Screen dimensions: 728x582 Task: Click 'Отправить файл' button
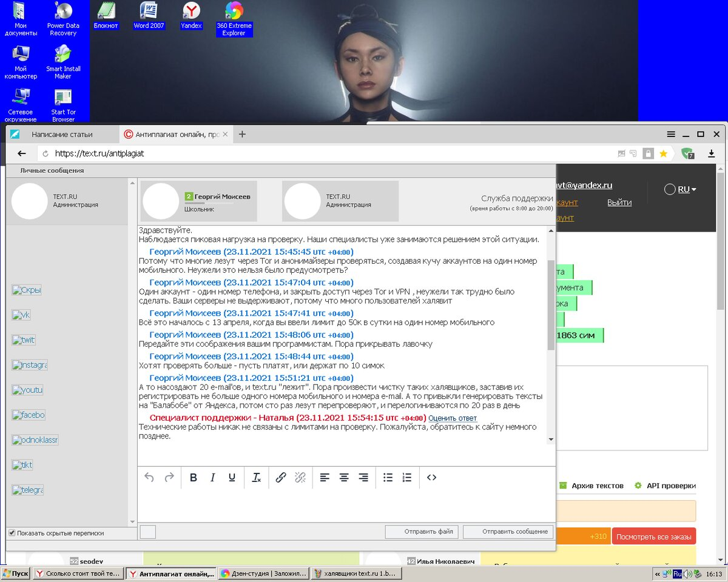pyautogui.click(x=422, y=532)
